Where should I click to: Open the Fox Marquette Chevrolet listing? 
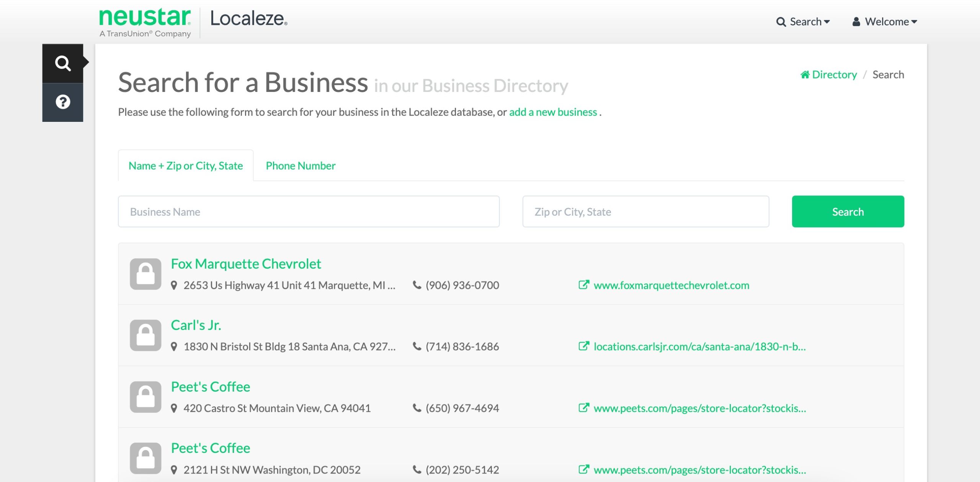tap(246, 264)
